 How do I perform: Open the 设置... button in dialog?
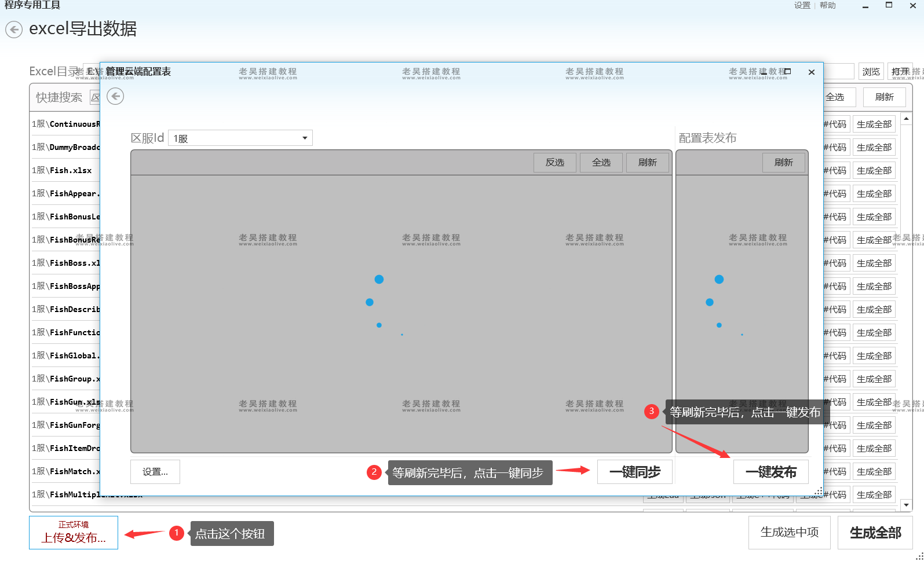click(155, 472)
